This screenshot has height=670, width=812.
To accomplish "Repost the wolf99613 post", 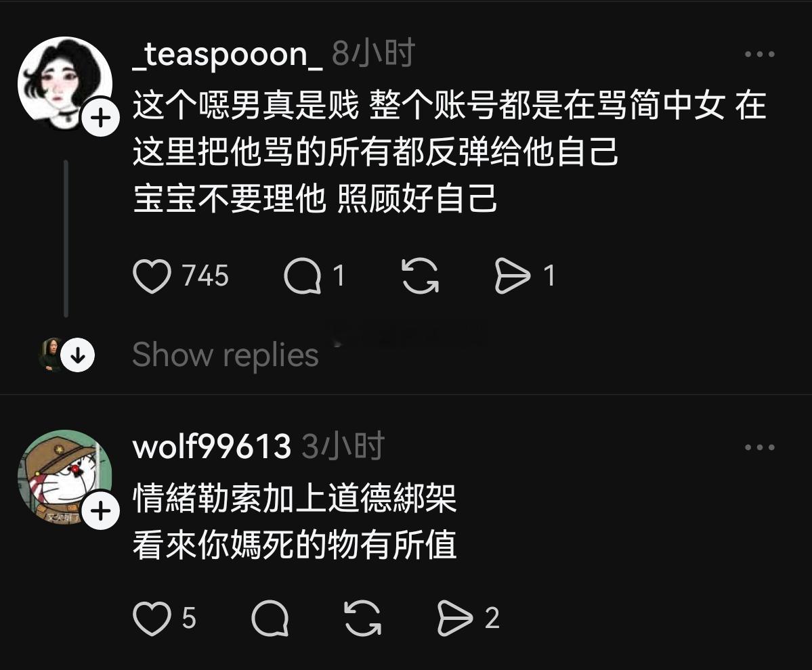I will click(362, 619).
